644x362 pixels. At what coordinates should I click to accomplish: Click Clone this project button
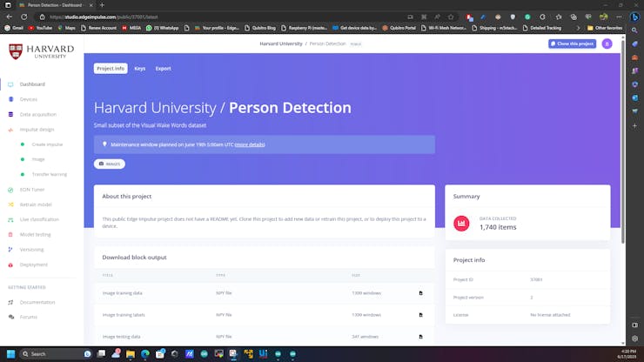tap(572, 44)
